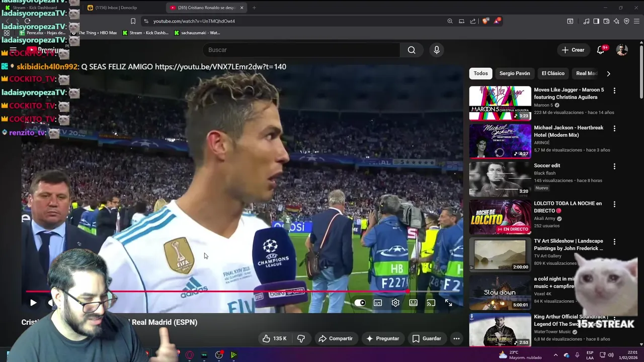This screenshot has height=362, width=644.
Task: Open Brave Shields lion icon
Action: coord(485,21)
